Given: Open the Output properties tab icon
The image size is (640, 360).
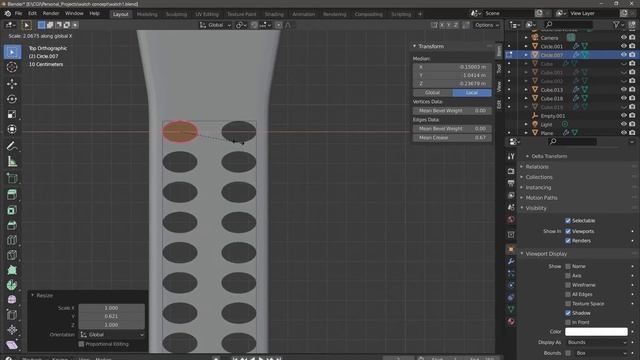Looking at the screenshot, I should pyautogui.click(x=511, y=183).
